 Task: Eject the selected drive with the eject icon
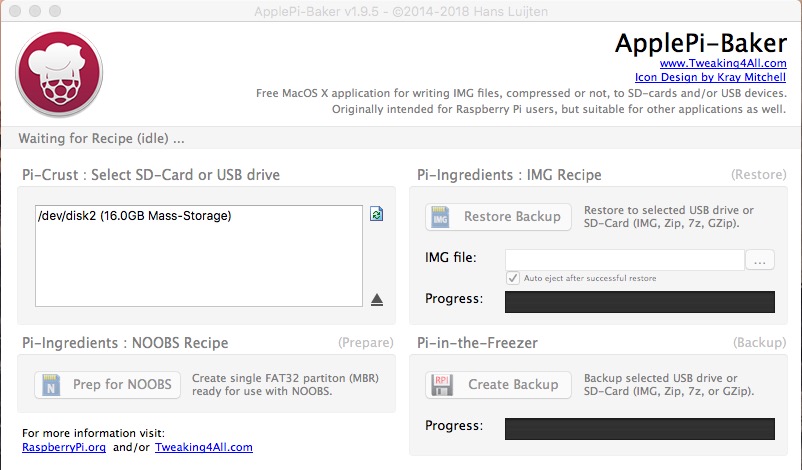pyautogui.click(x=377, y=300)
